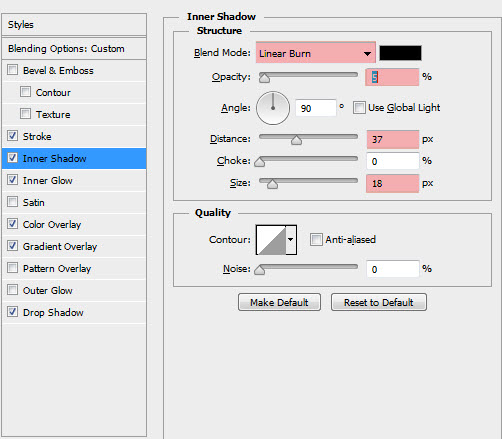
Task: Open the Blend Mode Linear Burn dropdown
Action: pyautogui.click(x=316, y=53)
